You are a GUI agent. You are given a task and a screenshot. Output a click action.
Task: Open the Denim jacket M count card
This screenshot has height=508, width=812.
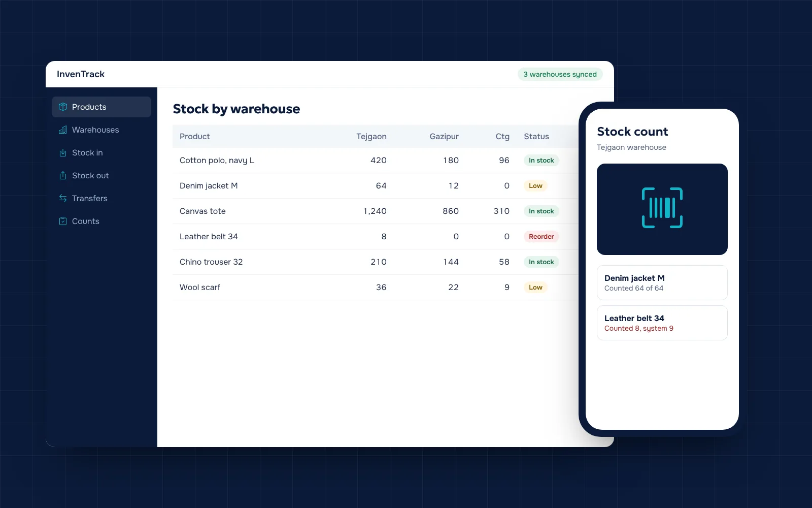[662, 282]
